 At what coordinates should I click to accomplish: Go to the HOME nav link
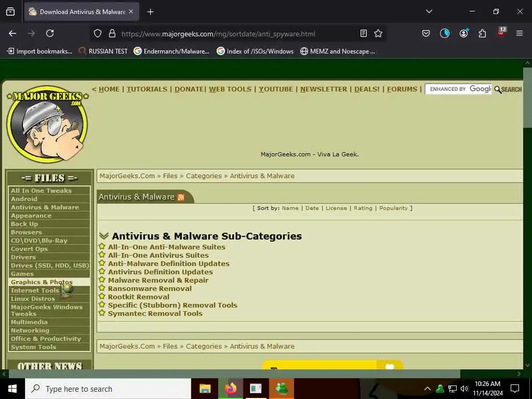coord(109,89)
